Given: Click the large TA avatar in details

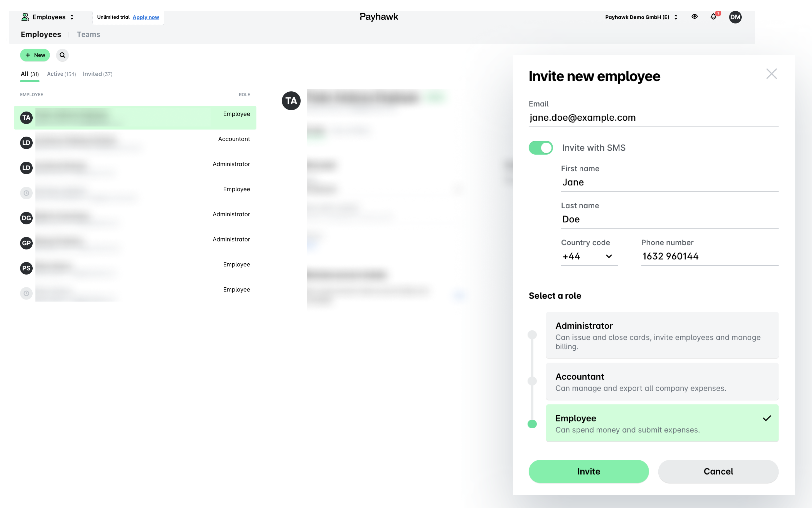Looking at the screenshot, I should point(291,101).
